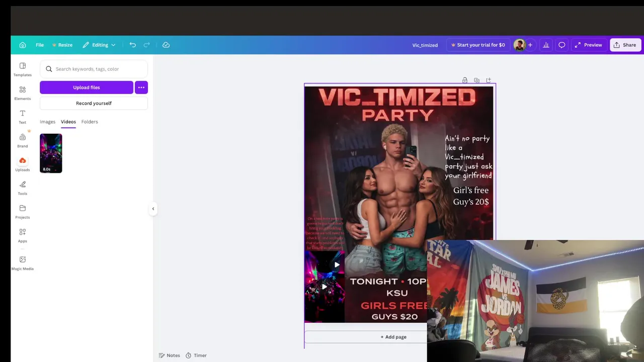Switch to the Images tab
The image size is (644, 362).
point(47,122)
